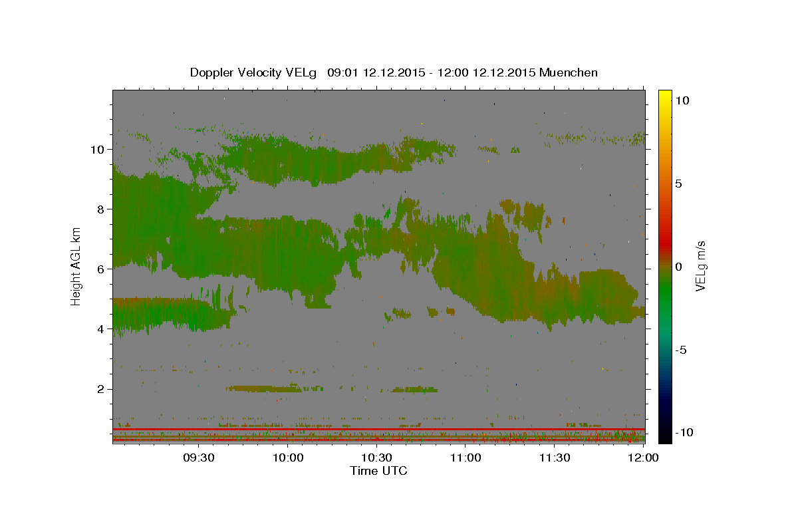Image resolution: width=798 pixels, height=532 pixels.
Task: Click the red horizontal line near ground level
Action: pyautogui.click(x=378, y=429)
